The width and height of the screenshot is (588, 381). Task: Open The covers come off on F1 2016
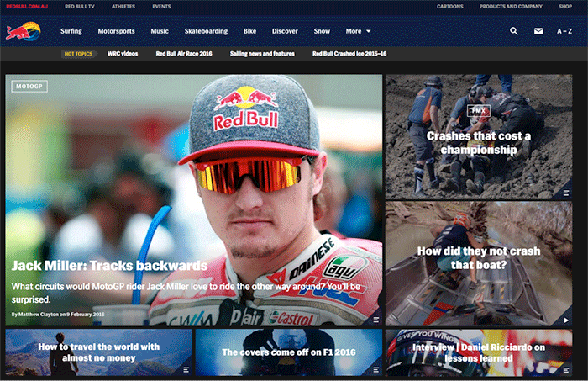tap(289, 352)
